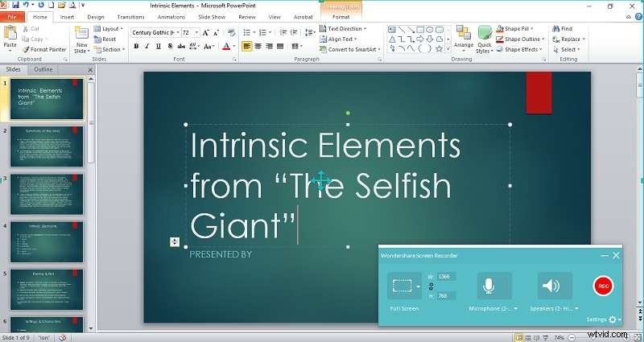The image size is (644, 342).
Task: Click the Arrange button
Action: [464, 38]
